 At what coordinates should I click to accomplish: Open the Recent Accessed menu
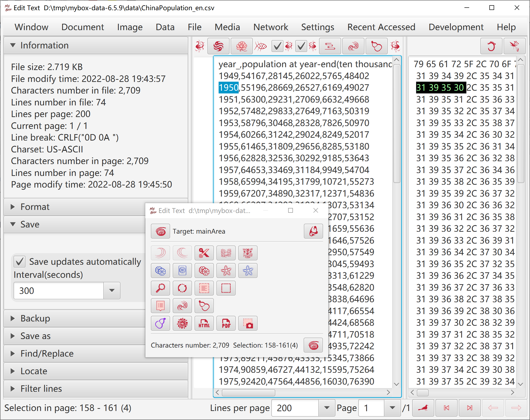381,27
